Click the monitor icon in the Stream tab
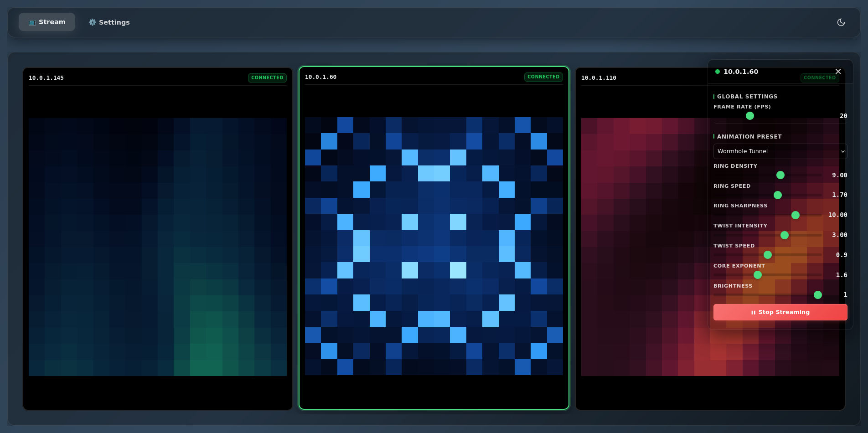Screen dimensions: 868x433 32,22
